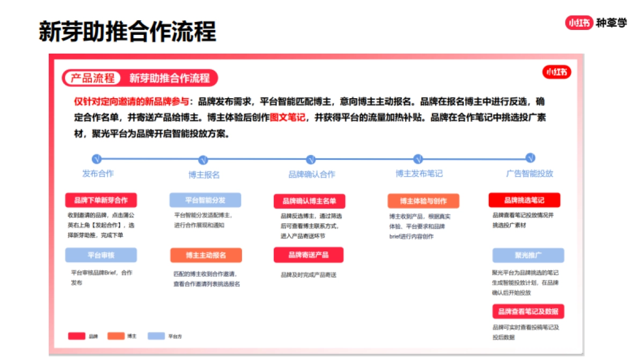Image resolution: width=644 pixels, height=362 pixels.
Task: Click the 品牌寄送产品 button
Action: point(309,255)
